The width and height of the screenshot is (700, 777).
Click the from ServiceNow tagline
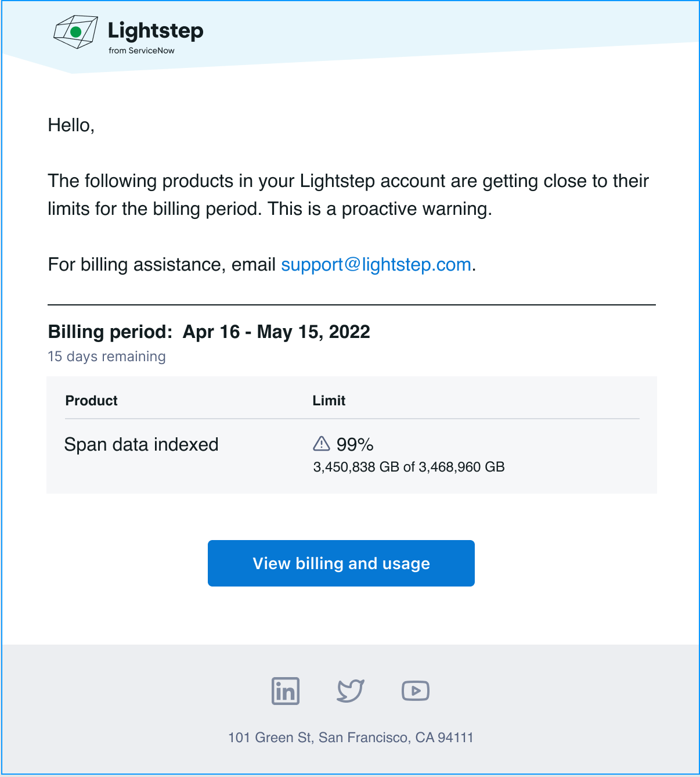pos(141,51)
